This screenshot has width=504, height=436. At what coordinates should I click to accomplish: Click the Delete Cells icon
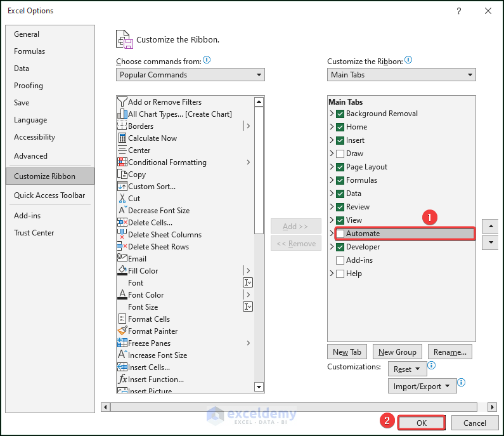coord(122,222)
